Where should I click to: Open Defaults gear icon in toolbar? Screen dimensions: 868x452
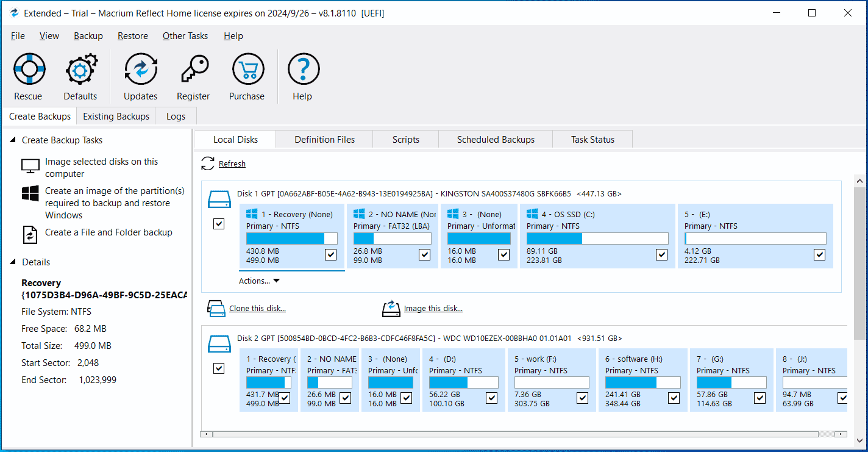[x=80, y=69]
